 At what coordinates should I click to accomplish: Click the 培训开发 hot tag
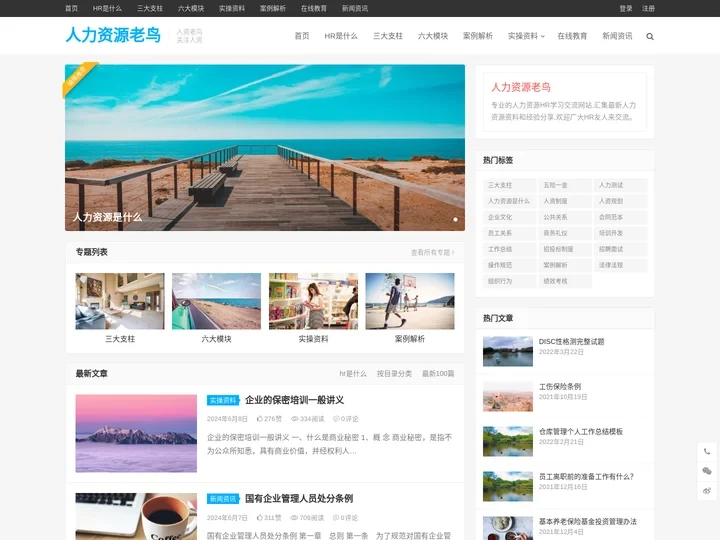pos(620,233)
